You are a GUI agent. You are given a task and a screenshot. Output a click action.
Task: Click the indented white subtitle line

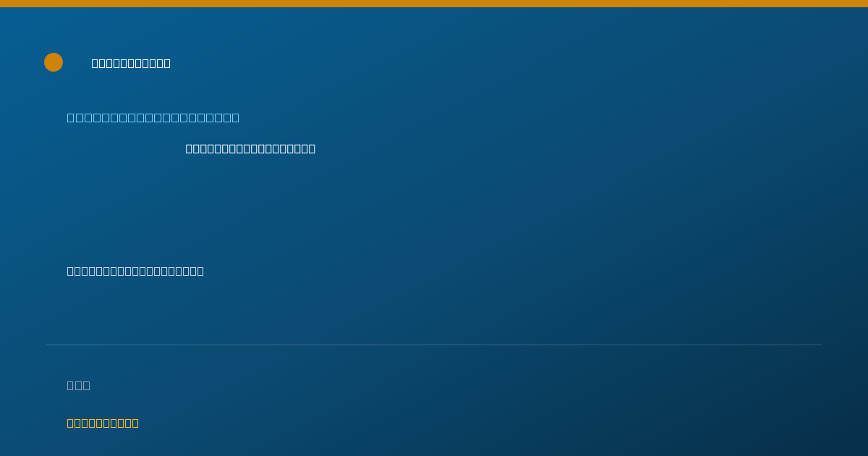click(250, 148)
